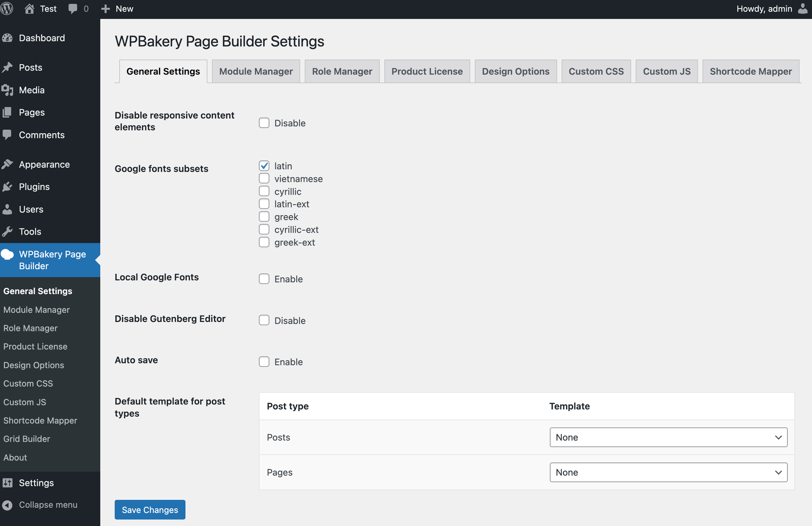Open the Posts template dropdown
This screenshot has width=812, height=526.
668,437
